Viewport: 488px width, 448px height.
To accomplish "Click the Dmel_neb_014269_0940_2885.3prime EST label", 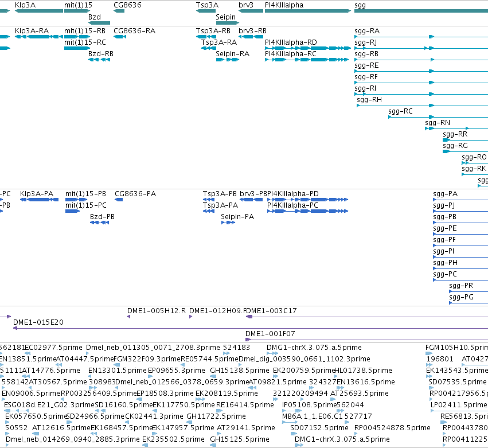I will [73, 439].
